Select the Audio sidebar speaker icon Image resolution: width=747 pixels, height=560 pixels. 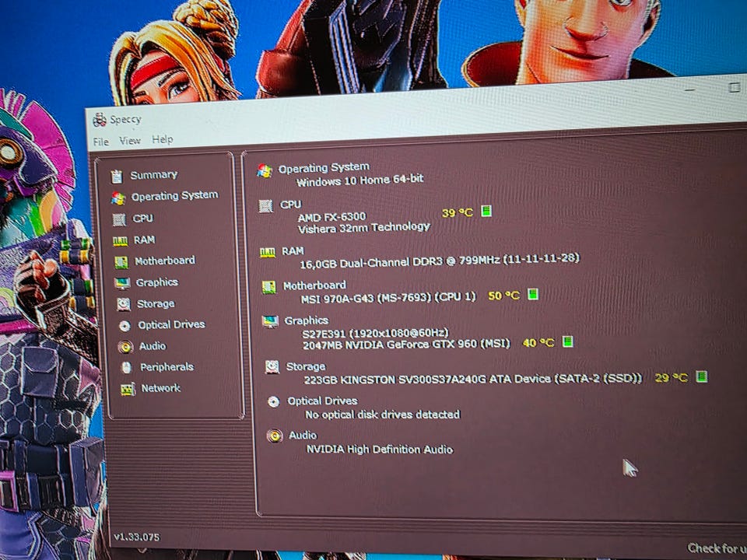pos(126,347)
